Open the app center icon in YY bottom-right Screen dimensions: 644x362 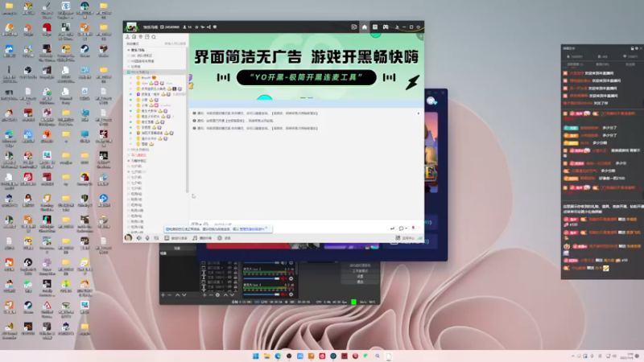point(398,238)
